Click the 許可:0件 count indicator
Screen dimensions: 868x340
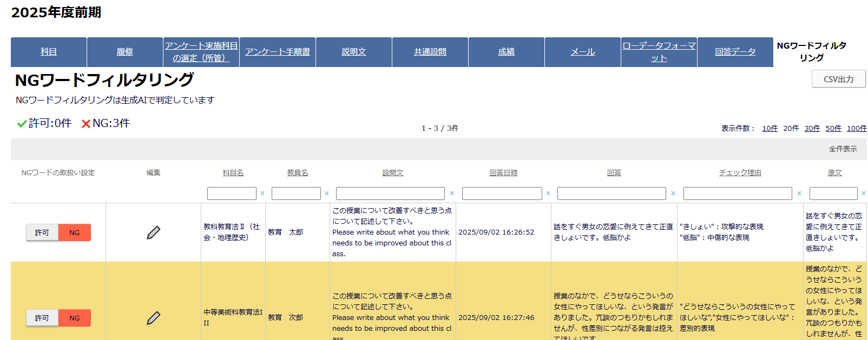click(44, 123)
